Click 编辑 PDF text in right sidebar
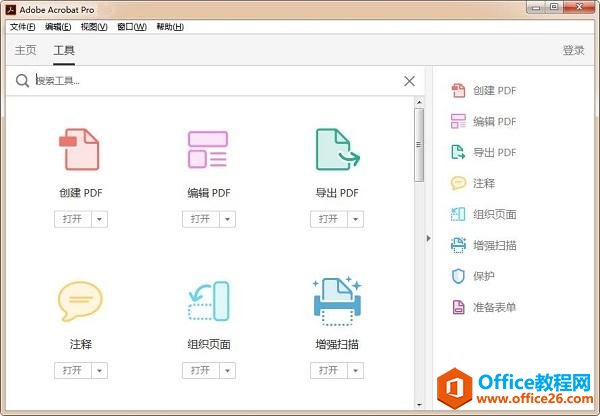Screen dimensions: 600x416 tap(494, 121)
